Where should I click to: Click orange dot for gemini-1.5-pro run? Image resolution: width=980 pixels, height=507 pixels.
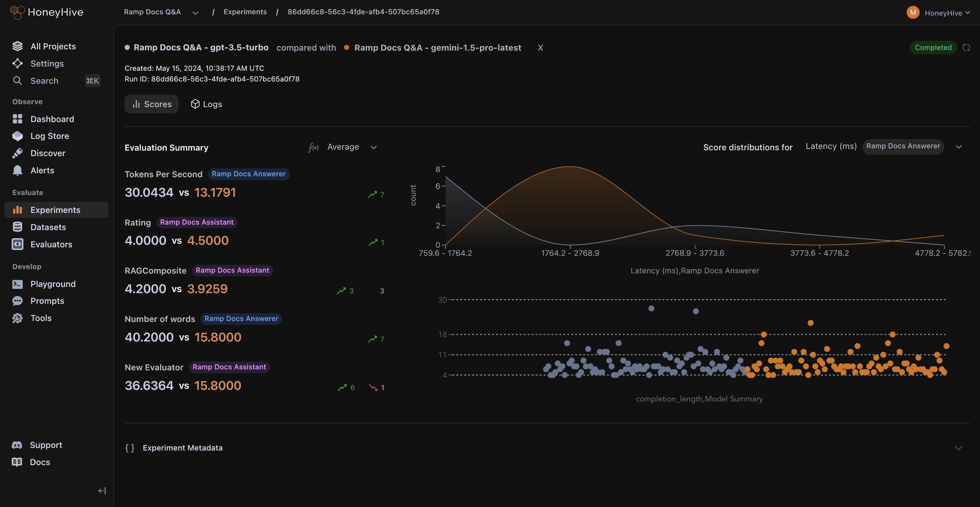coord(347,48)
